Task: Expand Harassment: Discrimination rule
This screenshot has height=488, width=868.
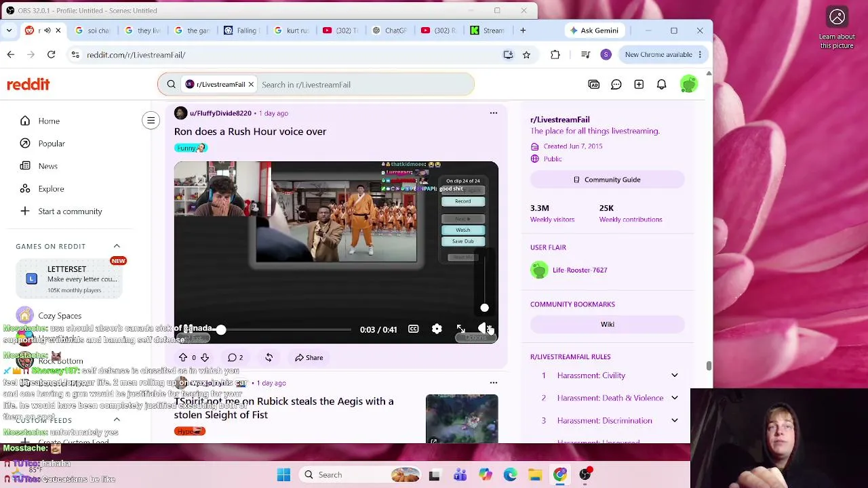Action: pyautogui.click(x=675, y=421)
